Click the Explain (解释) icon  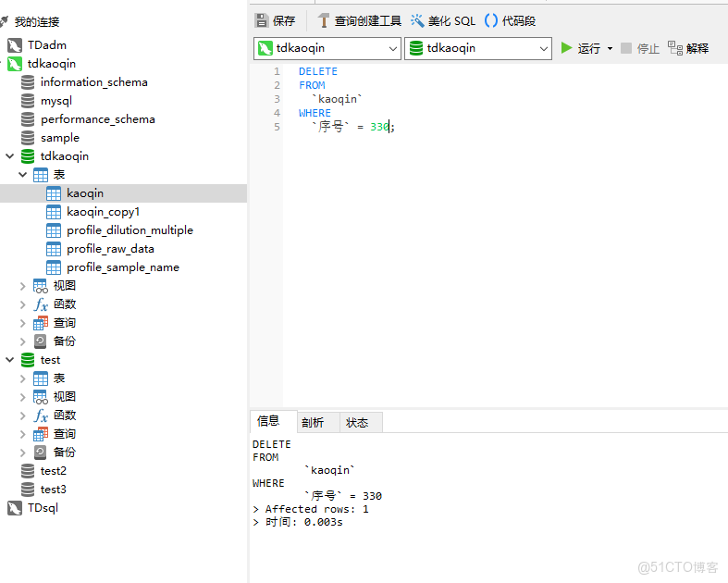[x=674, y=48]
